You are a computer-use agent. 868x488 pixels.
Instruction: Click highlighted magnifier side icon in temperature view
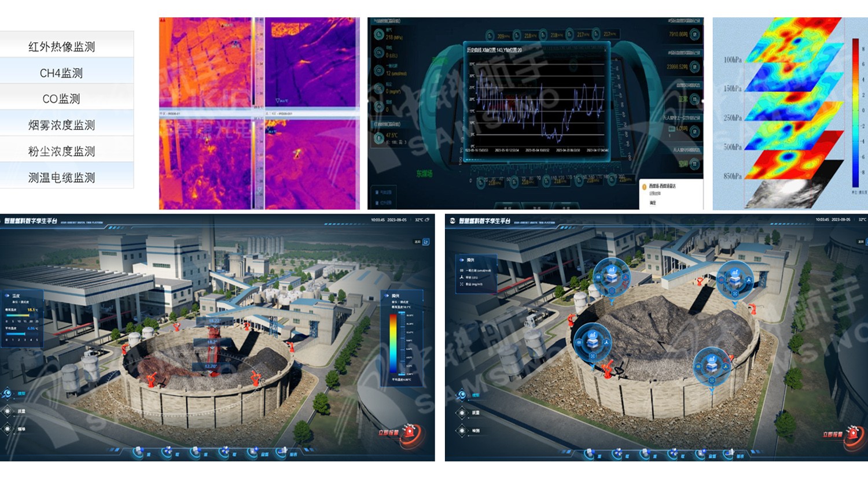8,393
